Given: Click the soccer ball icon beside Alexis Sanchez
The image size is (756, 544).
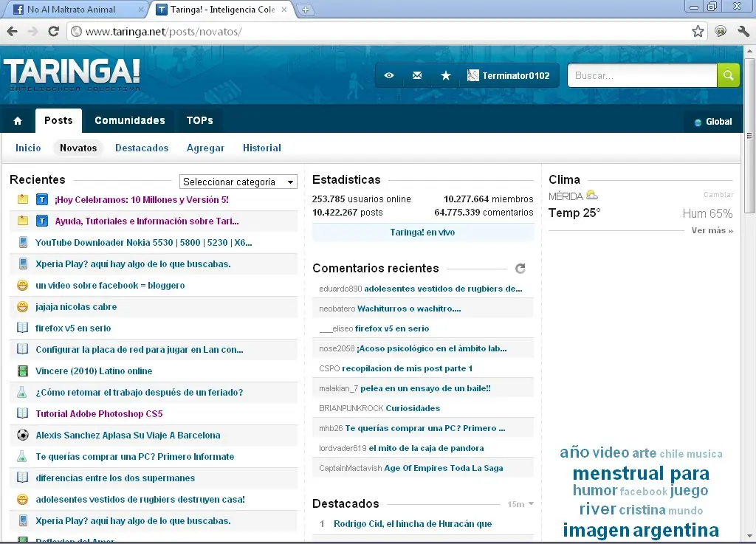Looking at the screenshot, I should click(x=22, y=435).
